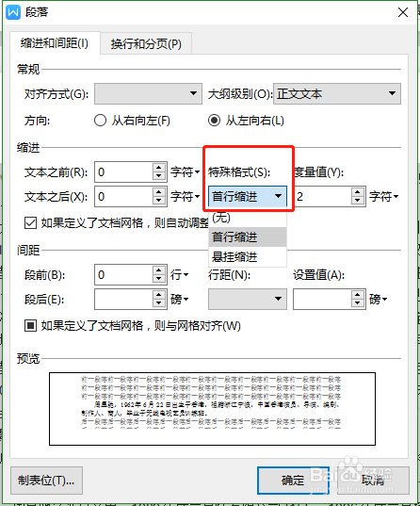Open the 制表位(T)... button

point(46,481)
